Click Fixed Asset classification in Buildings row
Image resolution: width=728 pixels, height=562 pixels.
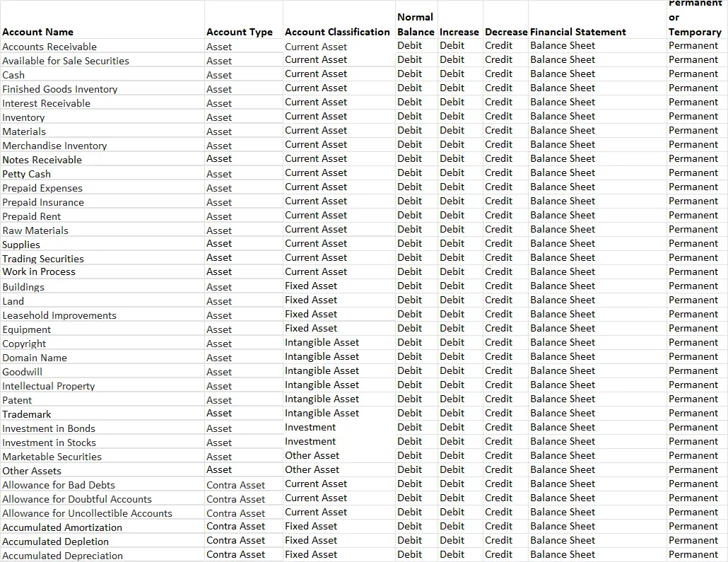click(x=311, y=286)
